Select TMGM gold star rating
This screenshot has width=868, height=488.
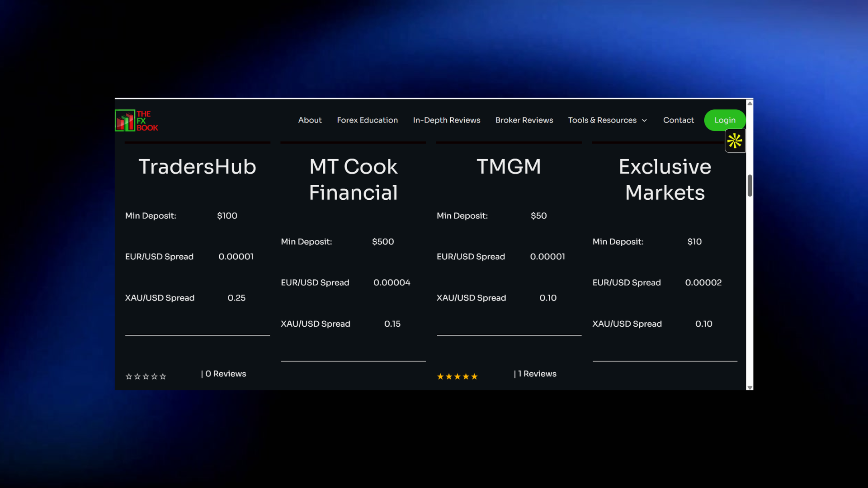[x=457, y=376]
